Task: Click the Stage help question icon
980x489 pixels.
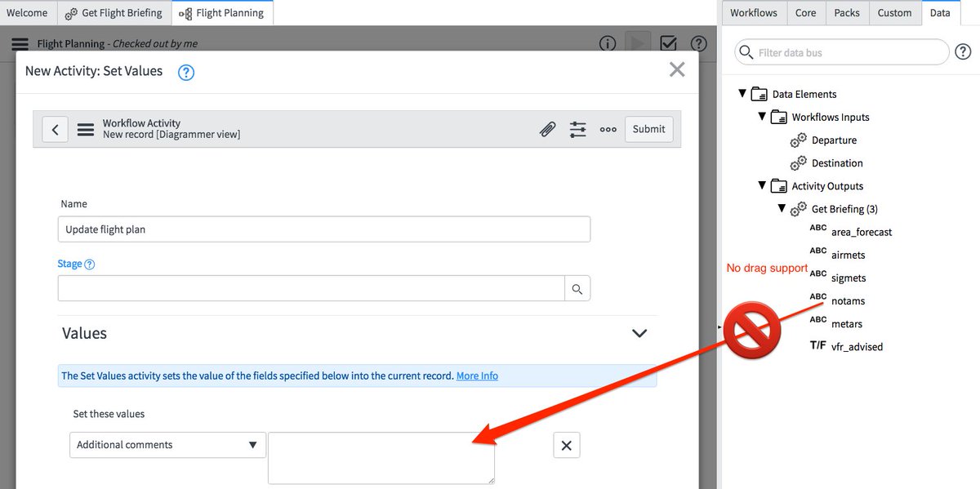Action: coord(90,265)
